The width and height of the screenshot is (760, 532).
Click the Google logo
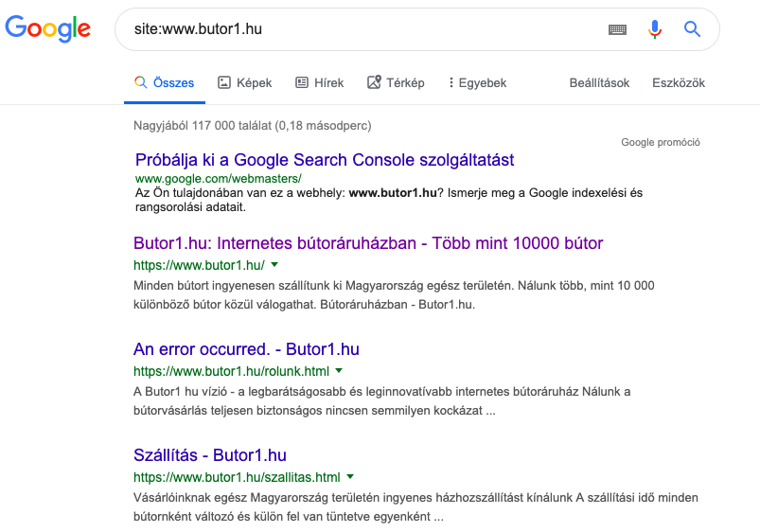[x=48, y=28]
